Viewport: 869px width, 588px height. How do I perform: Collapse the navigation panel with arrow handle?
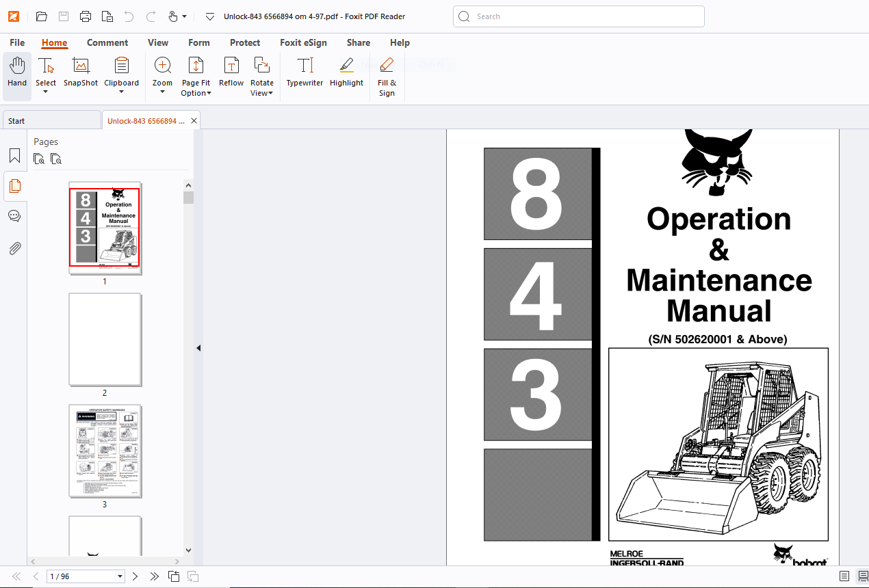click(x=198, y=348)
